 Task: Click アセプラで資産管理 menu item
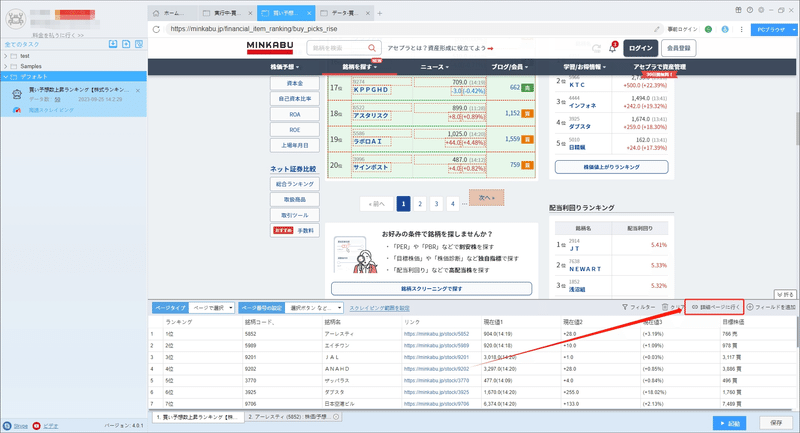tap(660, 67)
